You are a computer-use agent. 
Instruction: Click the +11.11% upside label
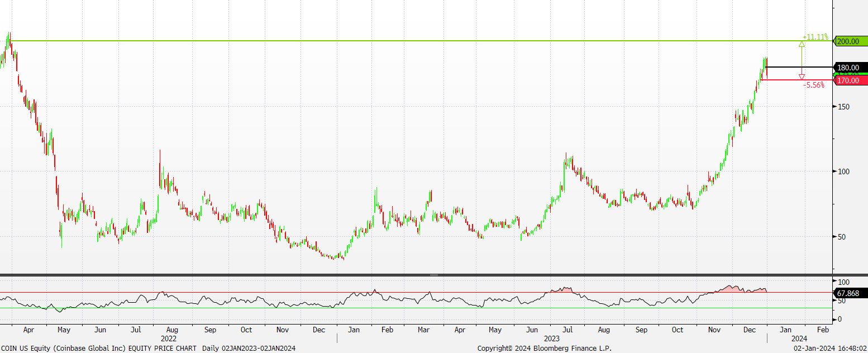(x=815, y=36)
